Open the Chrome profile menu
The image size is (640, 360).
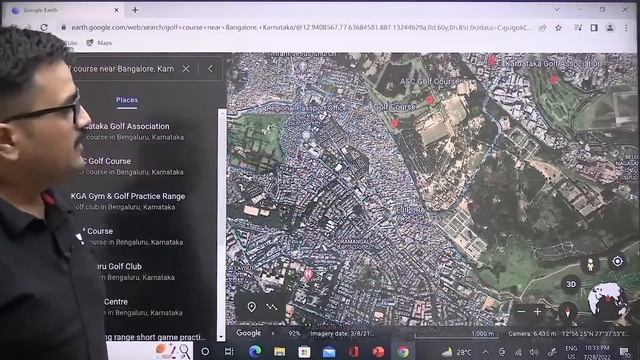pyautogui.click(x=610, y=28)
